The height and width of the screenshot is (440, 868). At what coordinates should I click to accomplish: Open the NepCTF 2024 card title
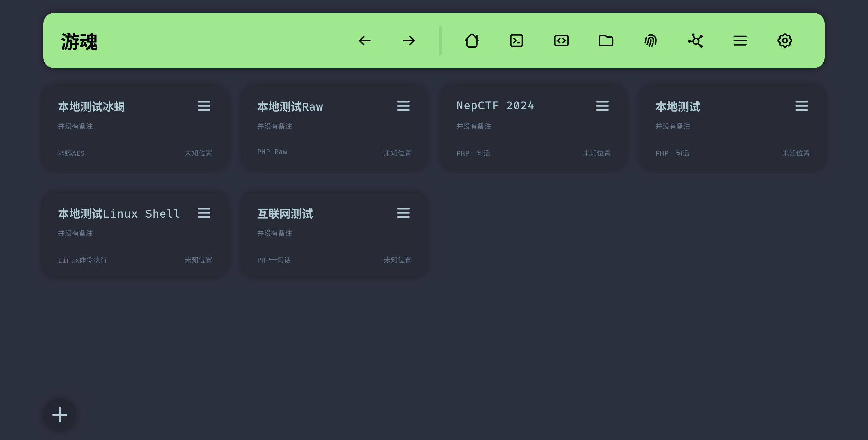click(x=495, y=106)
